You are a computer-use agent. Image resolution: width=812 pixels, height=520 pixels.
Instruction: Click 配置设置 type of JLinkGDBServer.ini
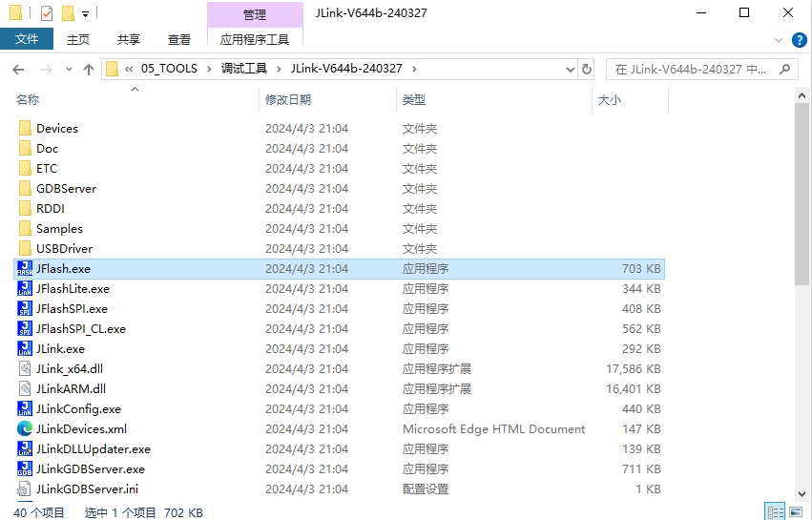click(x=426, y=489)
